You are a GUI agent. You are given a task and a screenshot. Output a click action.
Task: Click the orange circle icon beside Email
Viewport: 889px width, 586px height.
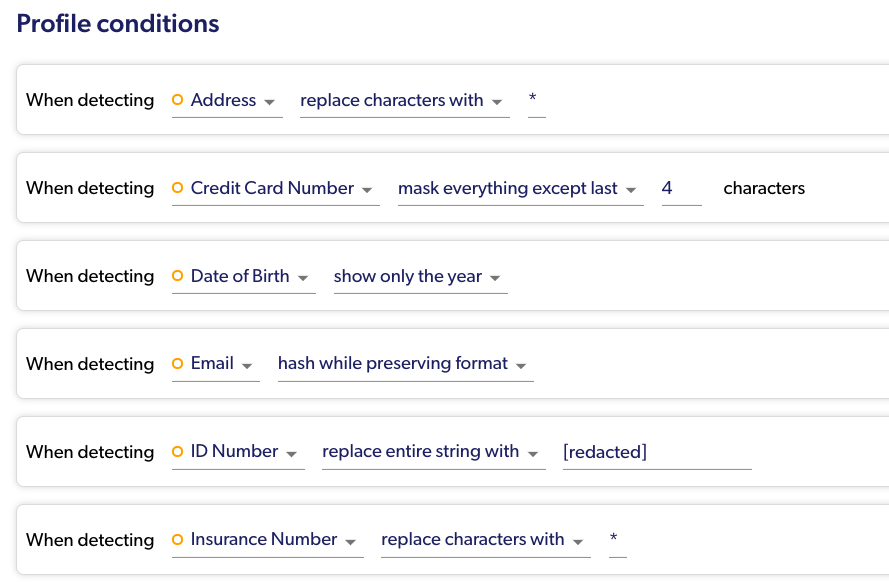(x=178, y=364)
